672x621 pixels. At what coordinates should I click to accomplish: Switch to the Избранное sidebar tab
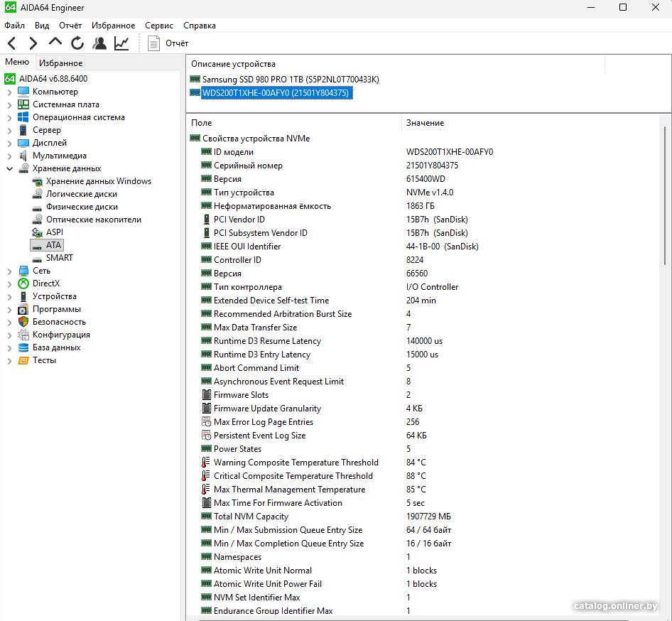coord(60,63)
